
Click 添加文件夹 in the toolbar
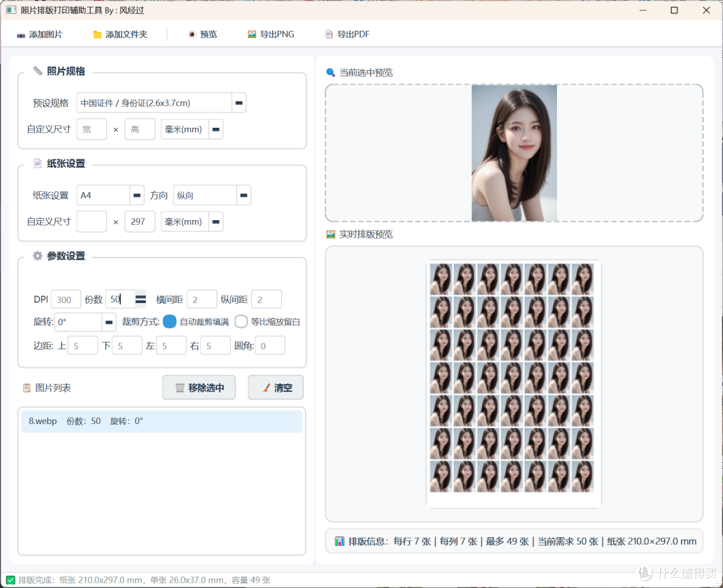point(120,35)
